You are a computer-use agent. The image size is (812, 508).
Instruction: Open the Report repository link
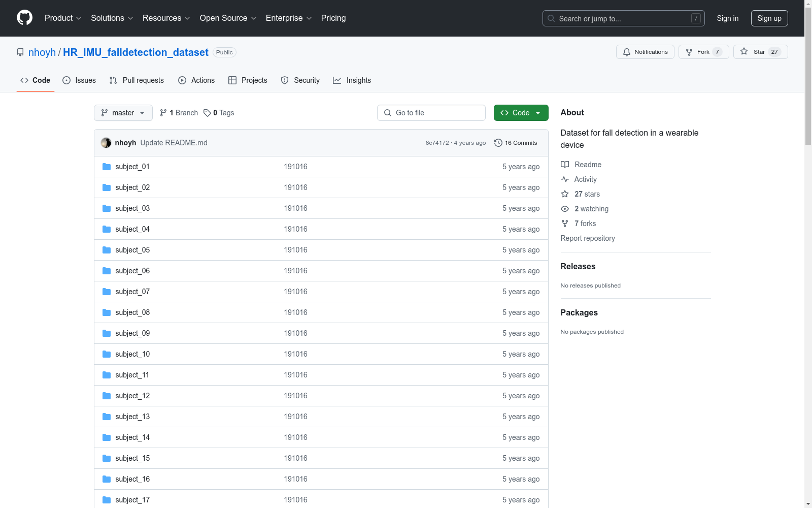(587, 238)
